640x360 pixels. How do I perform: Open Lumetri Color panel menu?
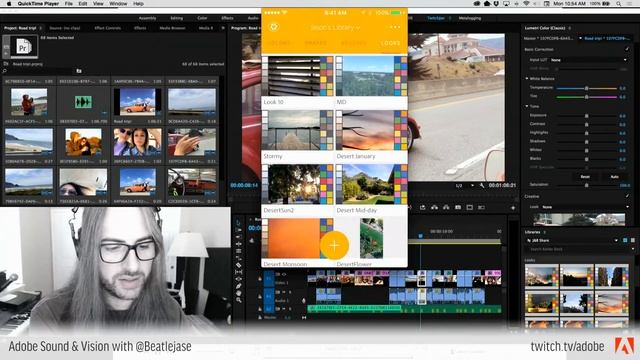coord(570,28)
